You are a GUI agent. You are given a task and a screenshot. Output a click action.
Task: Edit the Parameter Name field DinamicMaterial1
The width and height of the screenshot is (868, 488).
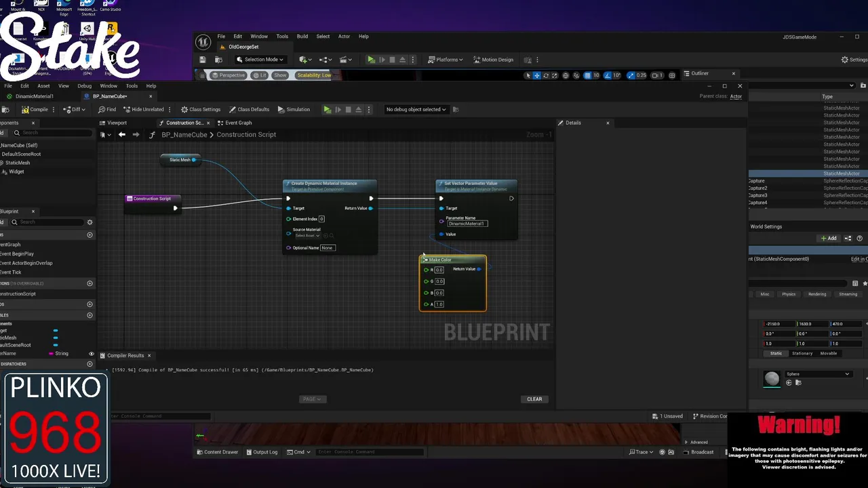click(x=467, y=224)
